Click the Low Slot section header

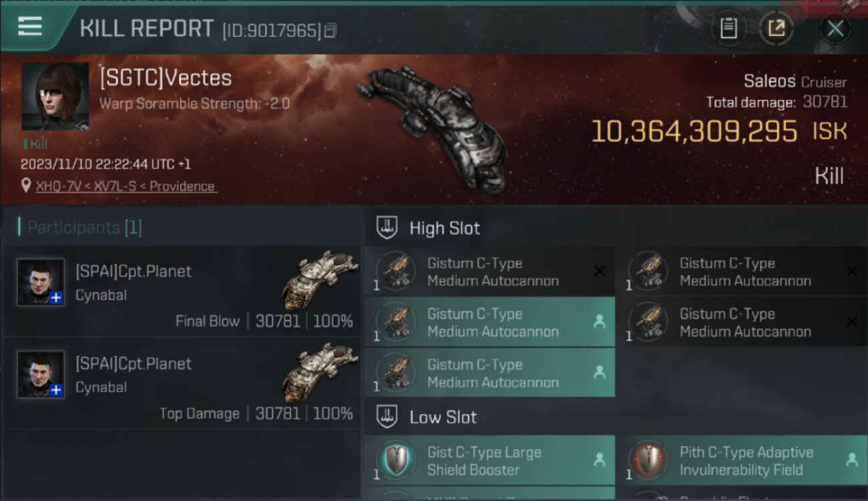pos(443,417)
